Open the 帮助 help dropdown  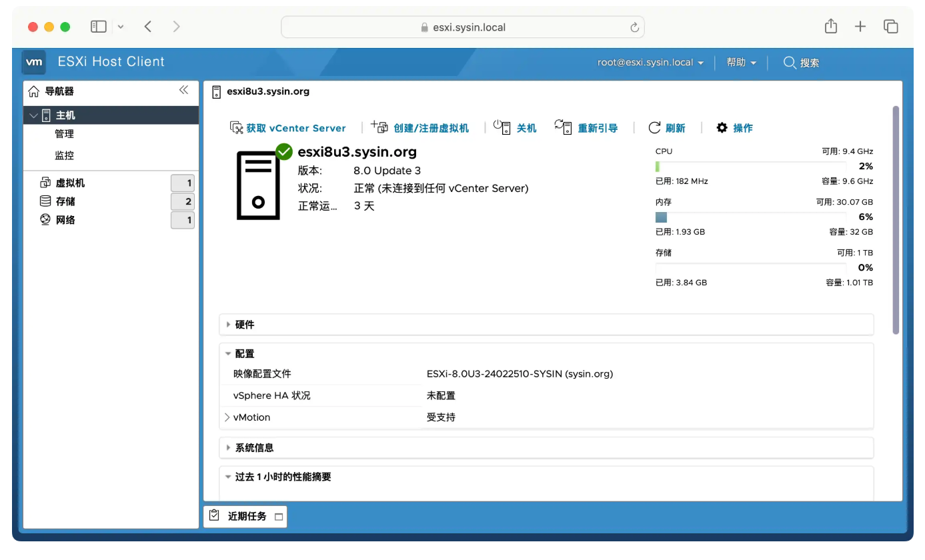tap(742, 63)
